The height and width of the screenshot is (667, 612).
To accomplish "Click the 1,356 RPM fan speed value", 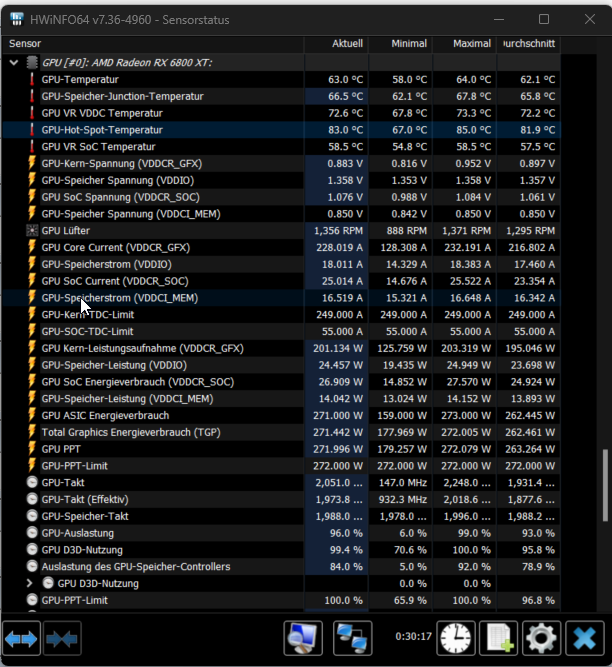I will coord(339,231).
